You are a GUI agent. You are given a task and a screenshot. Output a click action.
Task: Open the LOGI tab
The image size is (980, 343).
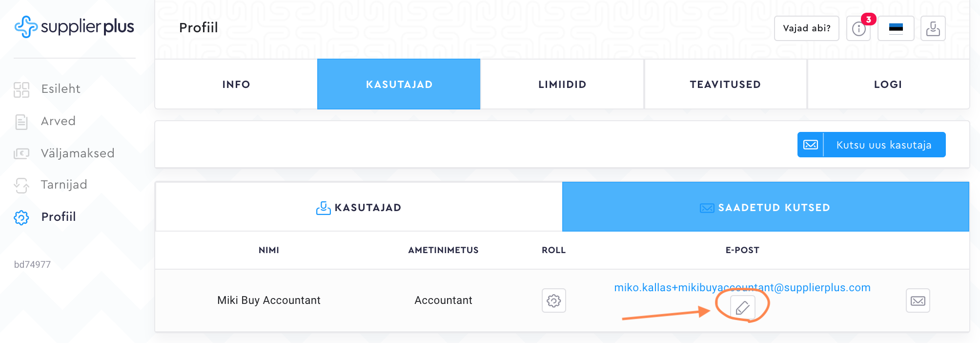coord(888,85)
